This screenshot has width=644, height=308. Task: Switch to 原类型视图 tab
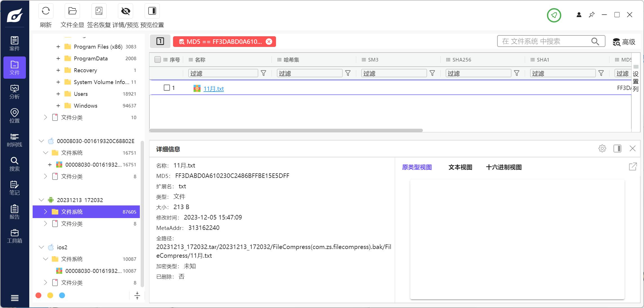417,167
